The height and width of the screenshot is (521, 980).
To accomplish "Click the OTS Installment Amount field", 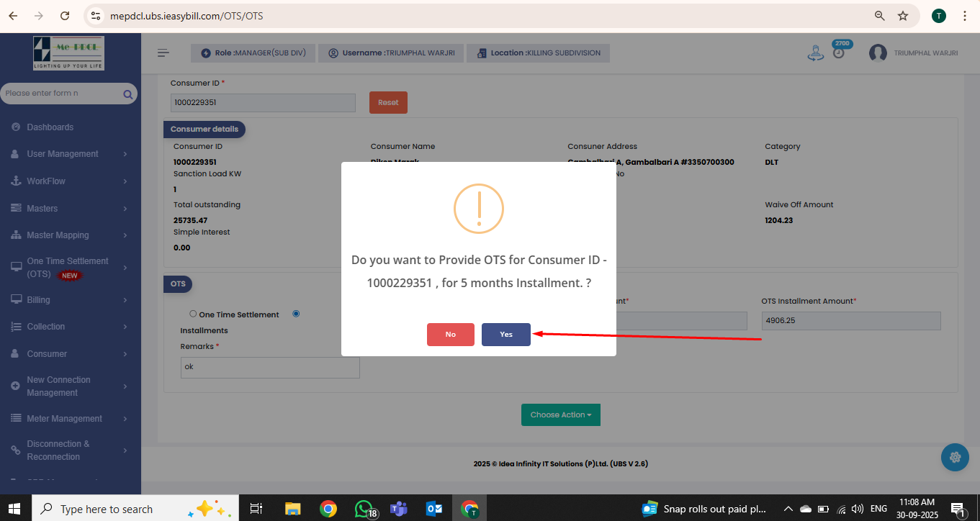I will click(851, 321).
